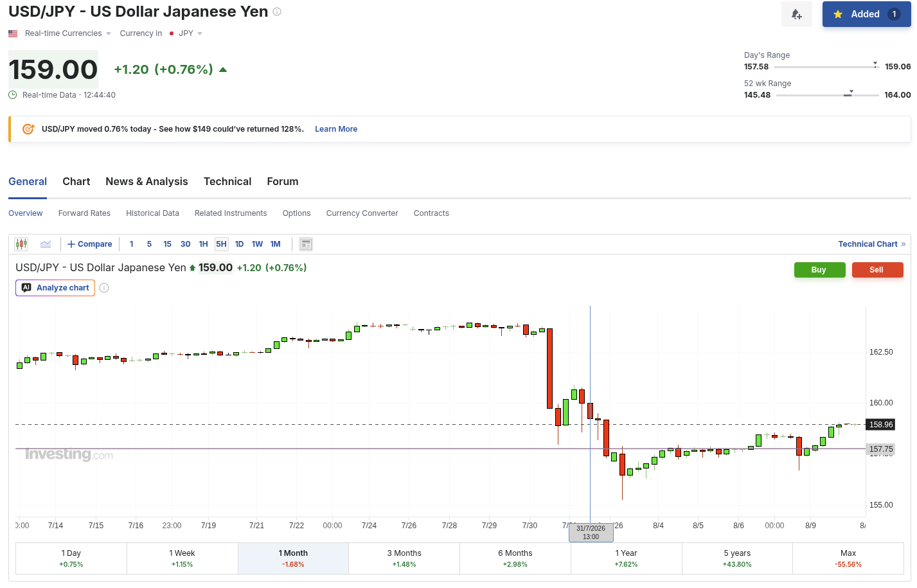Click the 31/7/2026 13:00 crosshair time label

click(x=591, y=533)
